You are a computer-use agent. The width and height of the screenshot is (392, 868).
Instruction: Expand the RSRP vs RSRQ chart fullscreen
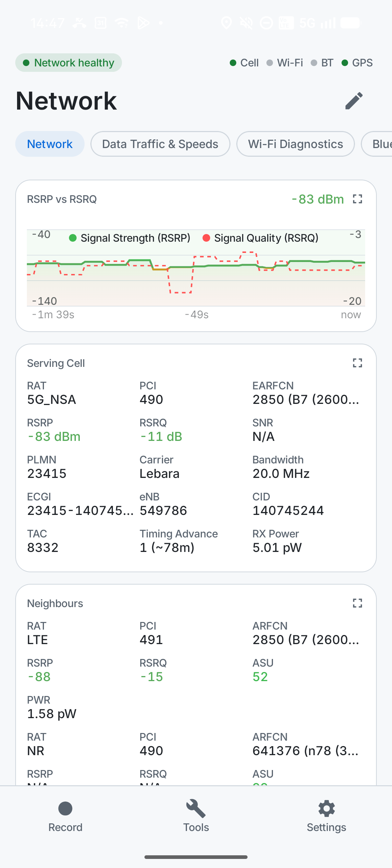(358, 199)
